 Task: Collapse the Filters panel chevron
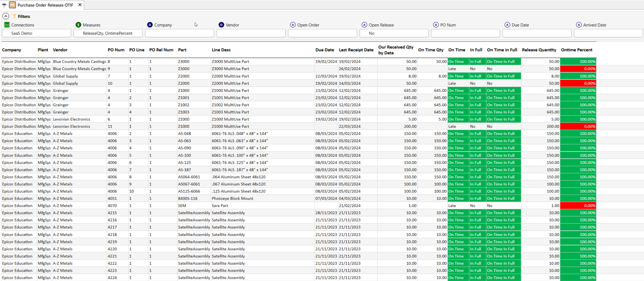(6, 16)
